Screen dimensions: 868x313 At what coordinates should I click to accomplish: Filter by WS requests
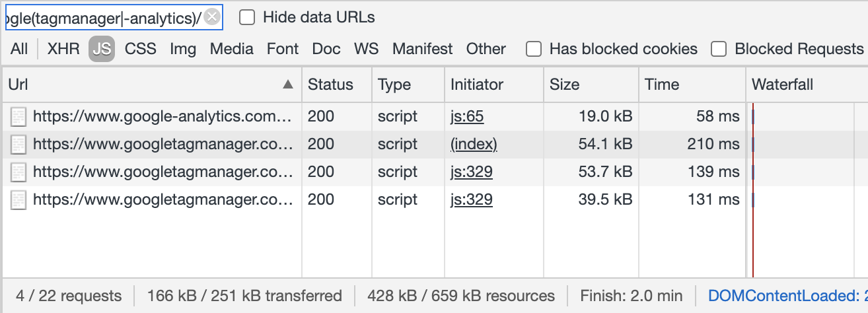(x=367, y=49)
